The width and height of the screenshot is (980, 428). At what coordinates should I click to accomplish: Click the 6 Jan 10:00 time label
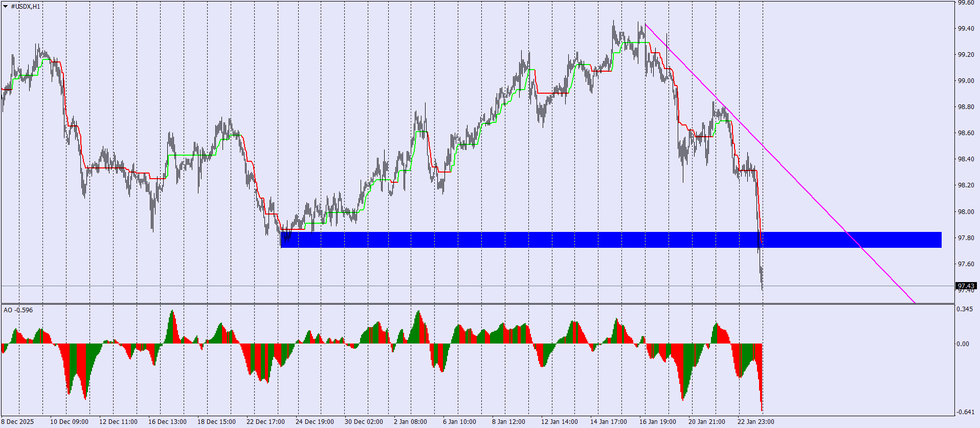tap(459, 422)
